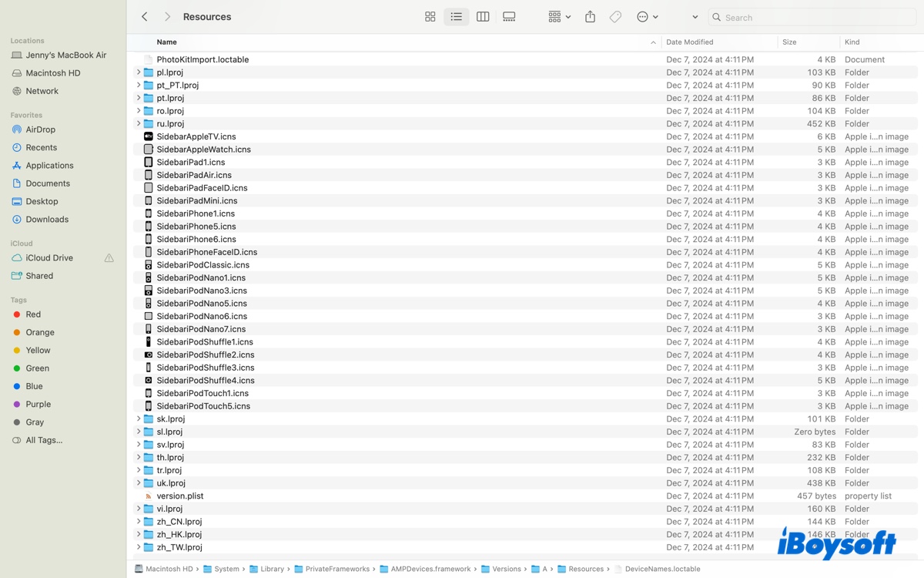Select the SidebariPhone1.icns file icon
924x578 pixels.
pos(149,213)
